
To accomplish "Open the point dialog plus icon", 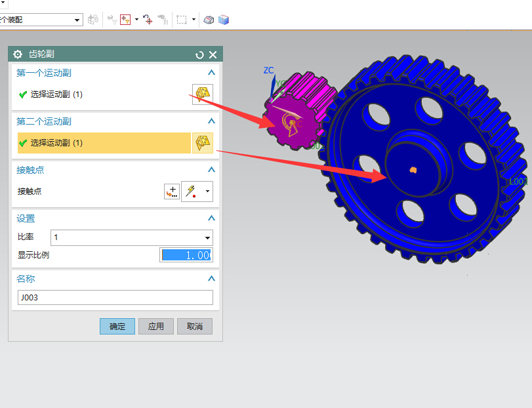I will tap(172, 192).
